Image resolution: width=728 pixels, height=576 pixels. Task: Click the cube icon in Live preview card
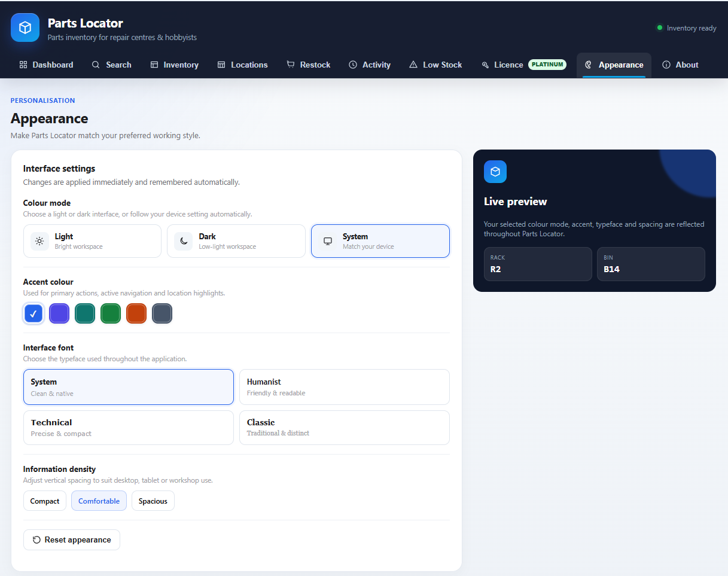pyautogui.click(x=495, y=172)
